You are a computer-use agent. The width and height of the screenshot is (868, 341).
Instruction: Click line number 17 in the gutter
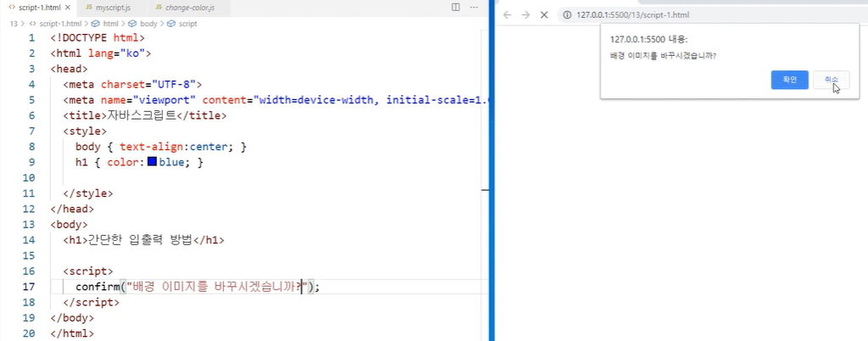[x=29, y=287]
